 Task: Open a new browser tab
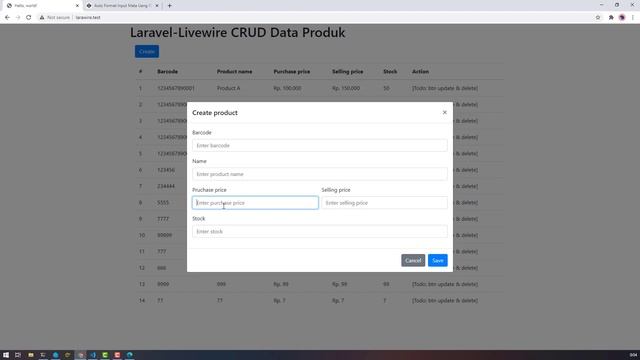coord(169,6)
